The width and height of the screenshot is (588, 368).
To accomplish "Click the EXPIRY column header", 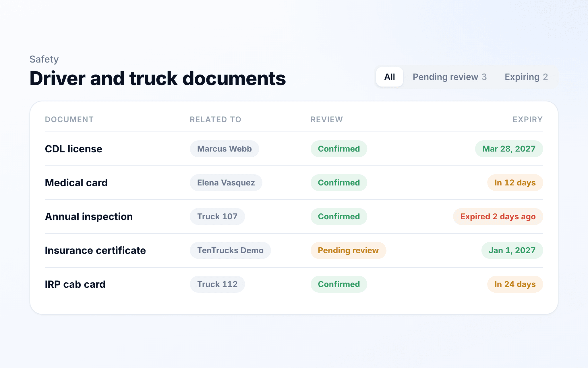I will (x=527, y=120).
